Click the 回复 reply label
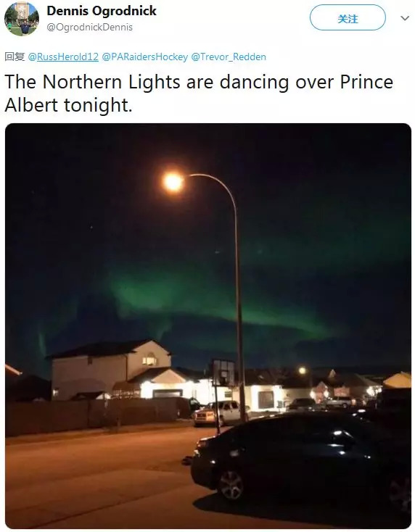This screenshot has height=532, width=415. (x=15, y=57)
